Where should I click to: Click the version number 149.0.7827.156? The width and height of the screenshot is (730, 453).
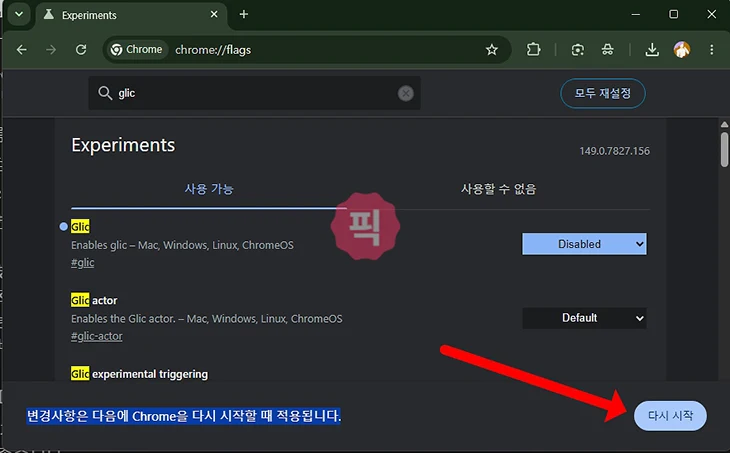click(614, 151)
